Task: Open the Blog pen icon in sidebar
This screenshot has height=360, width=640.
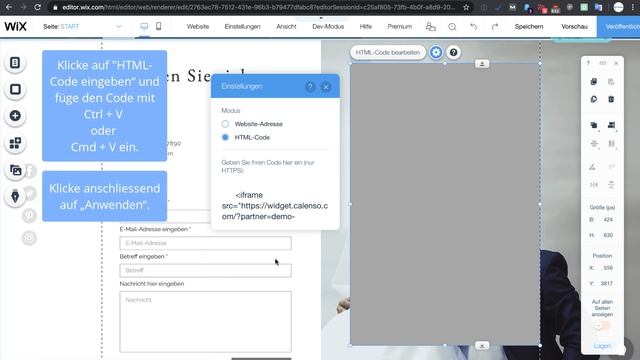Action: click(15, 196)
